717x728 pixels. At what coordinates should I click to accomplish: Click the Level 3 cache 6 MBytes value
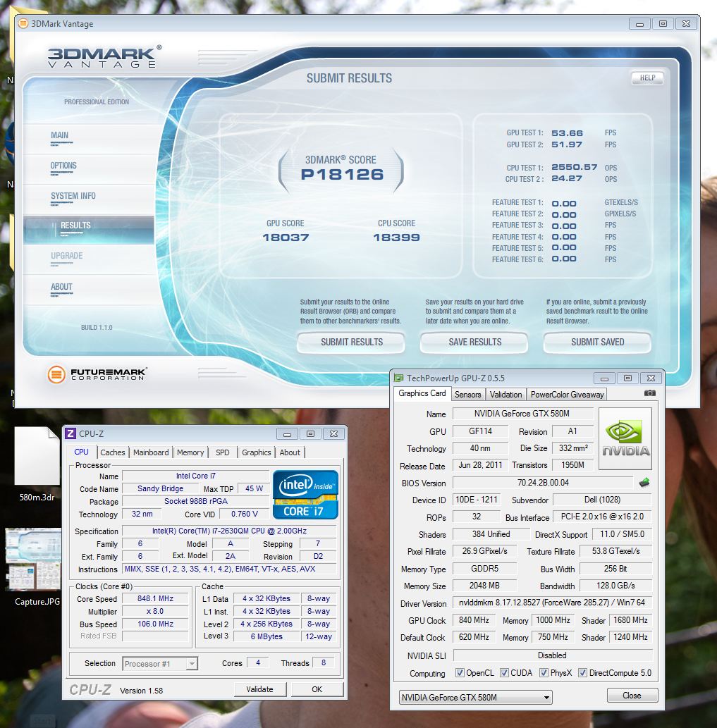tap(266, 636)
